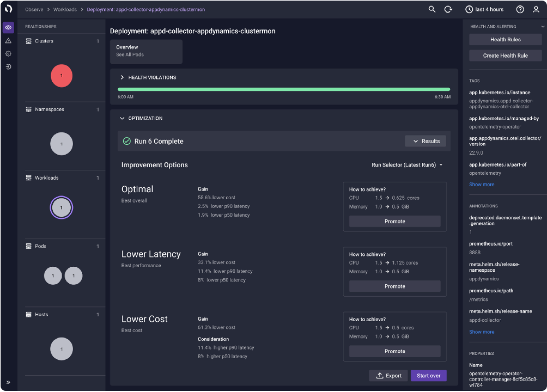Image resolution: width=547 pixels, height=392 pixels.
Task: Open the Run Selector dropdown
Action: point(407,165)
